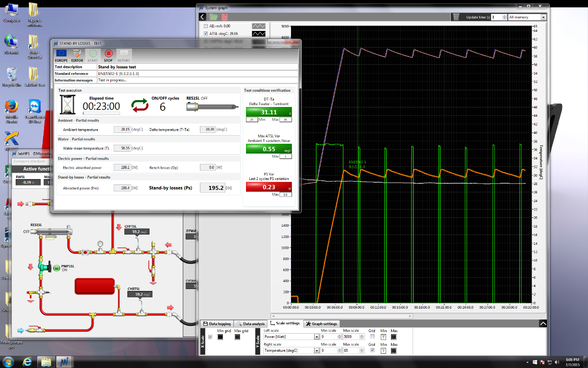Viewport: 588px width, 368px height.
Task: Switch to the Data logging tab
Action: (217, 324)
